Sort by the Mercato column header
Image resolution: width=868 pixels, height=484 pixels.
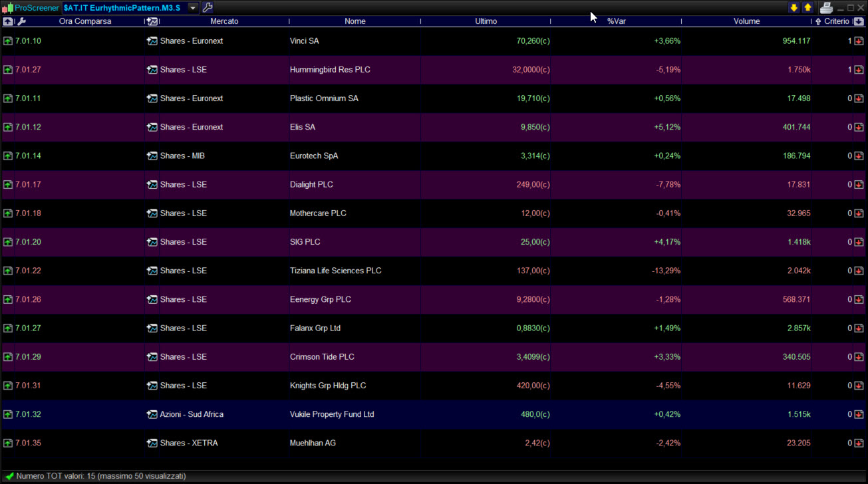224,21
